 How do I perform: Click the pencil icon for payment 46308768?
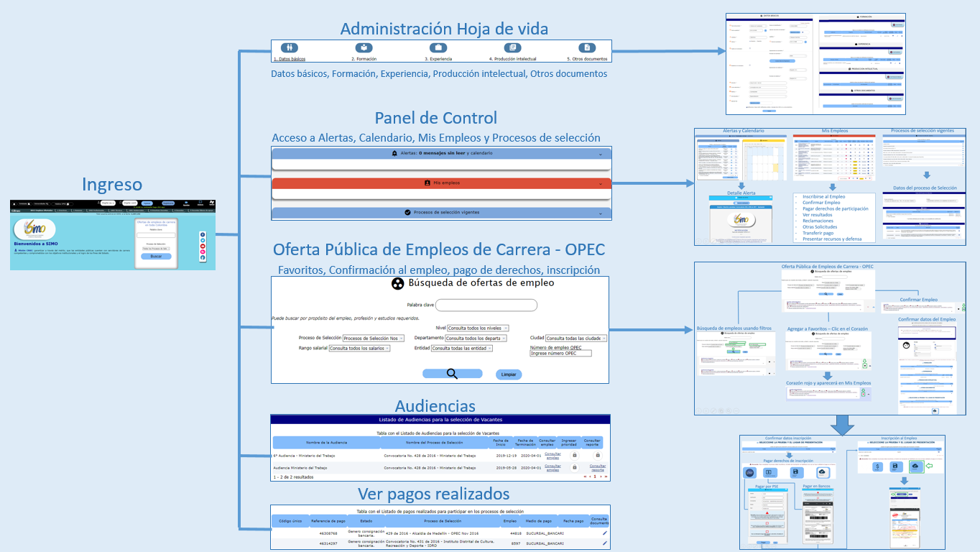(604, 533)
